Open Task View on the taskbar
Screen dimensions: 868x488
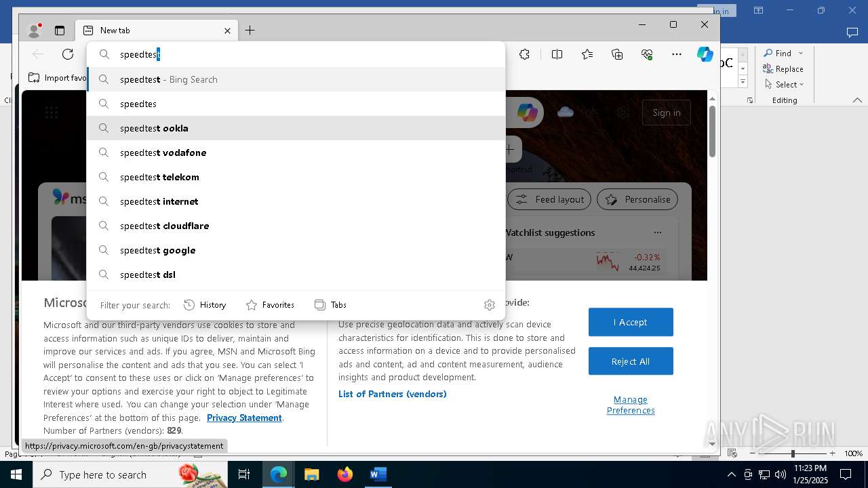coord(244,474)
